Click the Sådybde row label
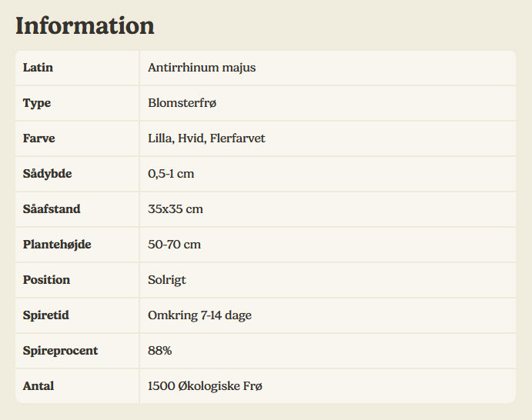Image resolution: width=532 pixels, height=420 pixels. (x=48, y=174)
